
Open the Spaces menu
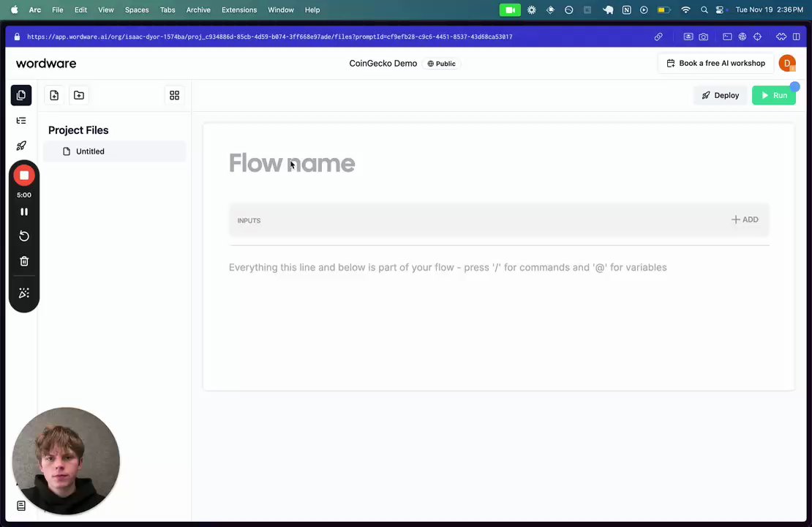coord(137,10)
